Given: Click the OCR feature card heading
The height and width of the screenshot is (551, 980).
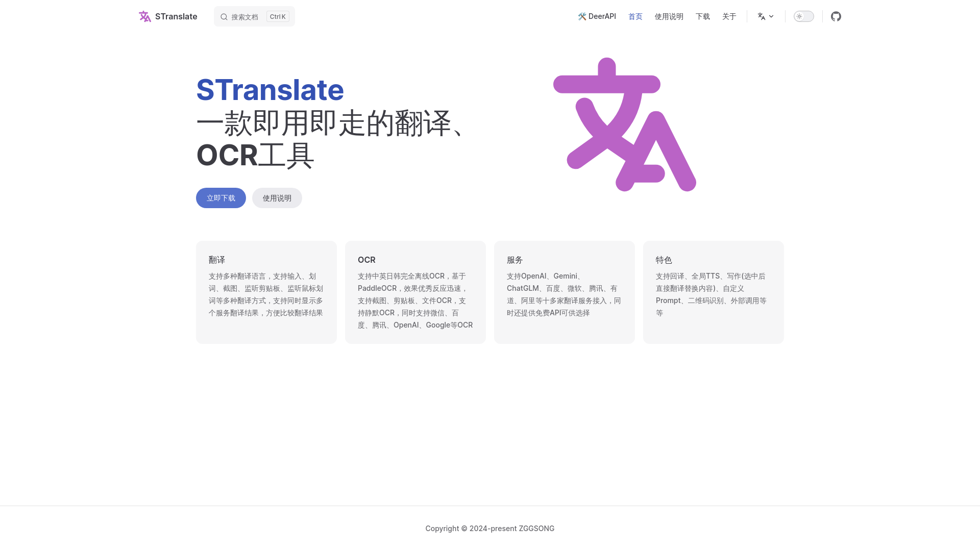Looking at the screenshot, I should point(366,260).
